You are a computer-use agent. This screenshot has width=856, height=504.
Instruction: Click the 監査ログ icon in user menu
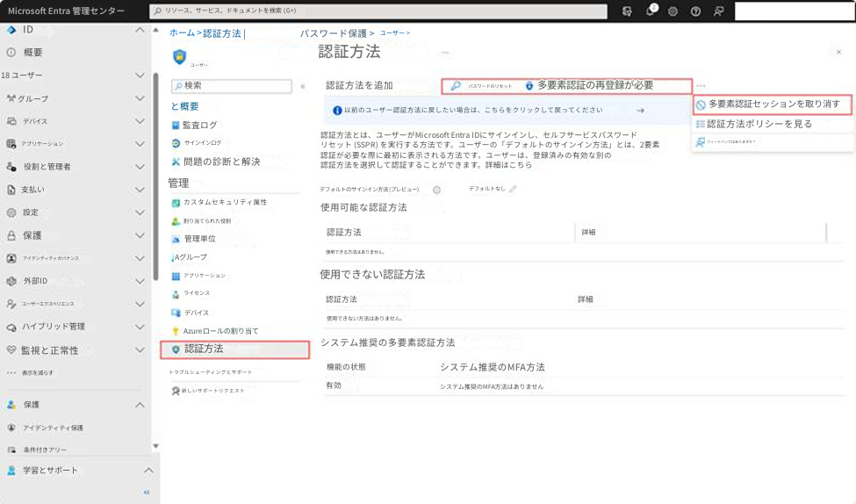[176, 125]
